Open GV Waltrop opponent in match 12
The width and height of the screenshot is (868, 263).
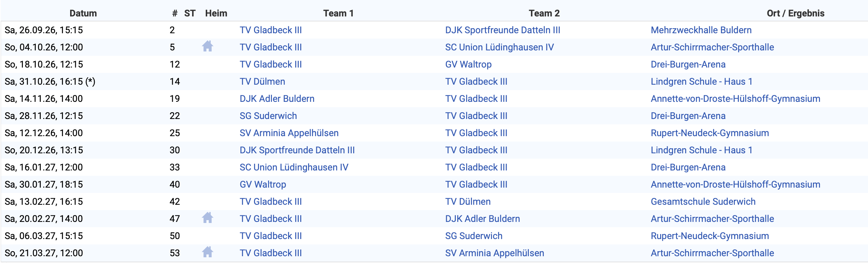pyautogui.click(x=468, y=64)
